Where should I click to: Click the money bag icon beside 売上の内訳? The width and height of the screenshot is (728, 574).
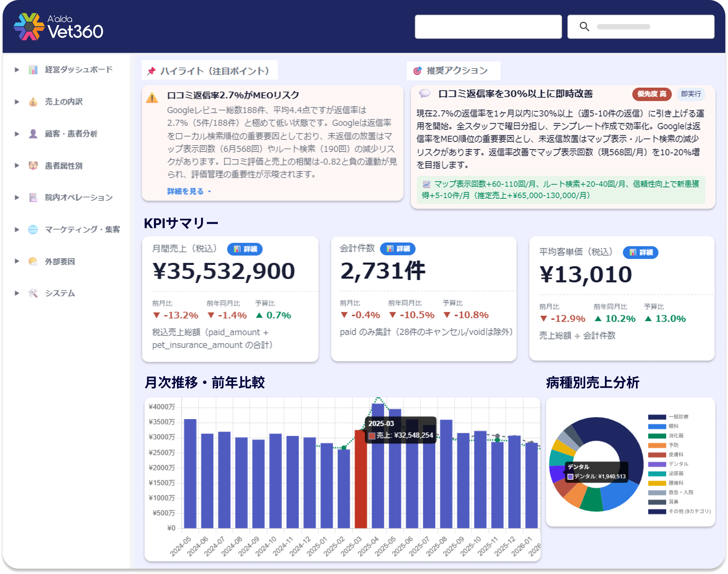coord(33,102)
